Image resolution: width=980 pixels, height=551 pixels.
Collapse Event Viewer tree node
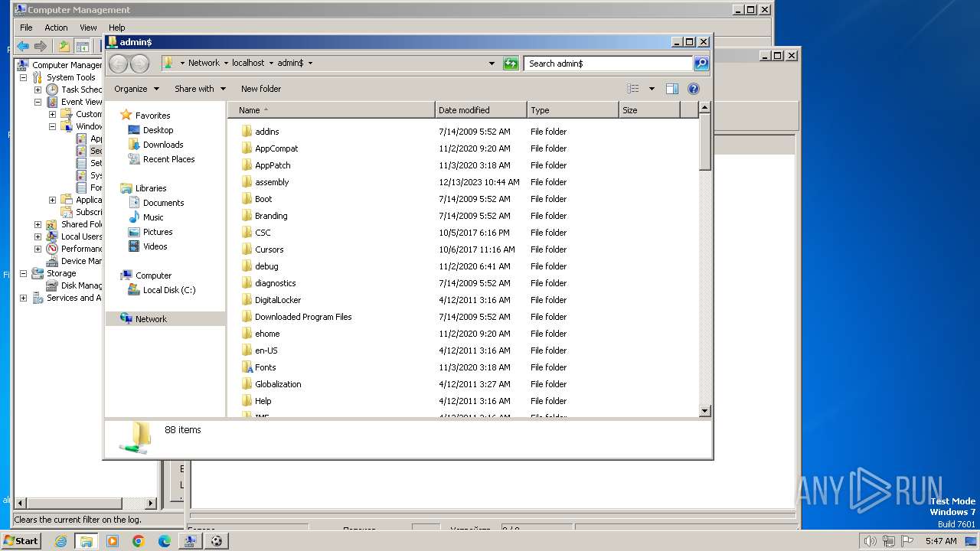click(38, 102)
